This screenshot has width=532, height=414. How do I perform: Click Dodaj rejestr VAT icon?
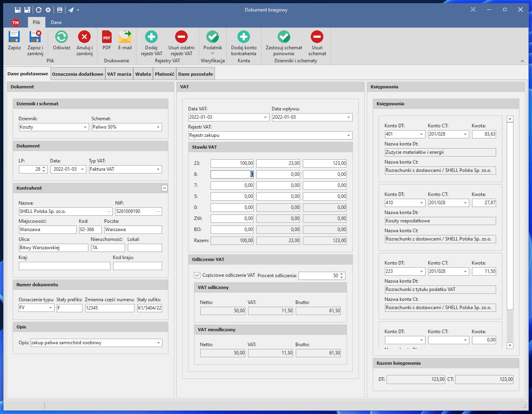pyautogui.click(x=151, y=37)
